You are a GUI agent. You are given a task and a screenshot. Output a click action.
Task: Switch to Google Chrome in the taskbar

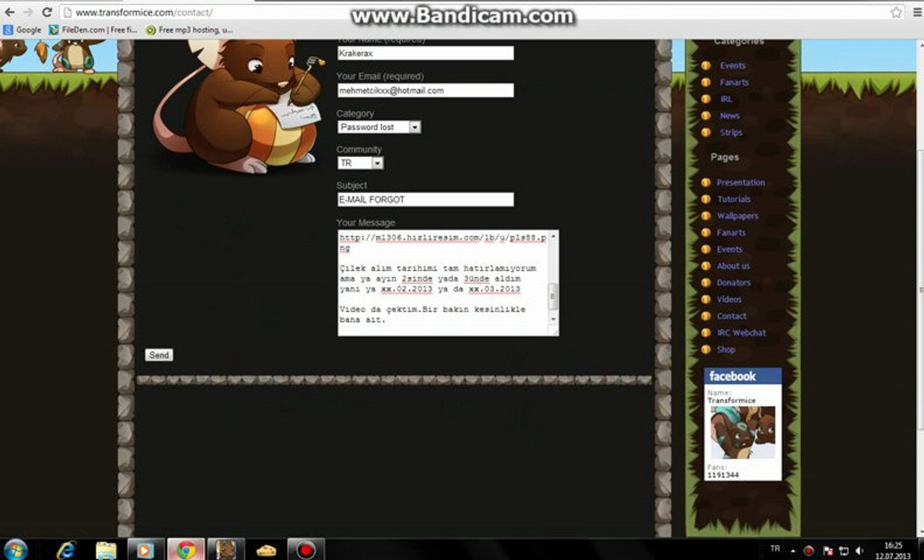pyautogui.click(x=186, y=549)
